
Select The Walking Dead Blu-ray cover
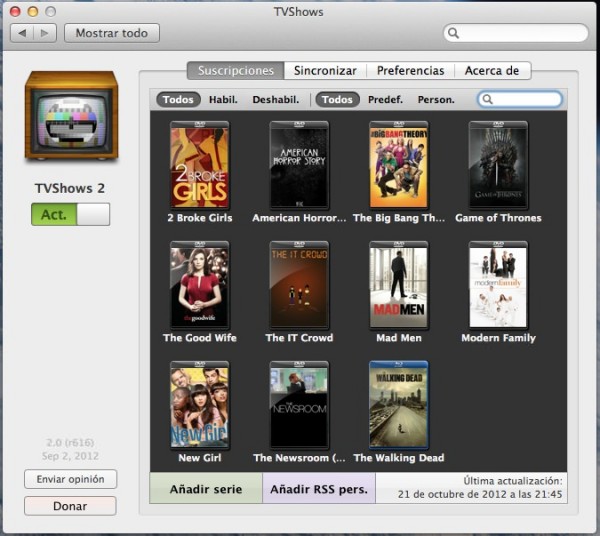click(398, 405)
